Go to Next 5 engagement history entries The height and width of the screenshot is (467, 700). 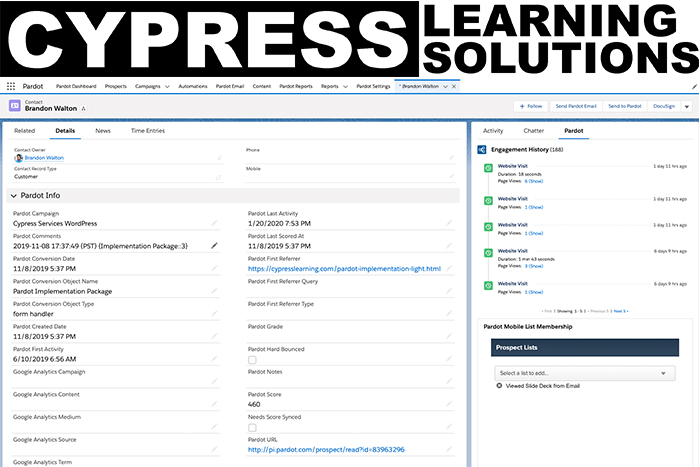[x=621, y=311]
